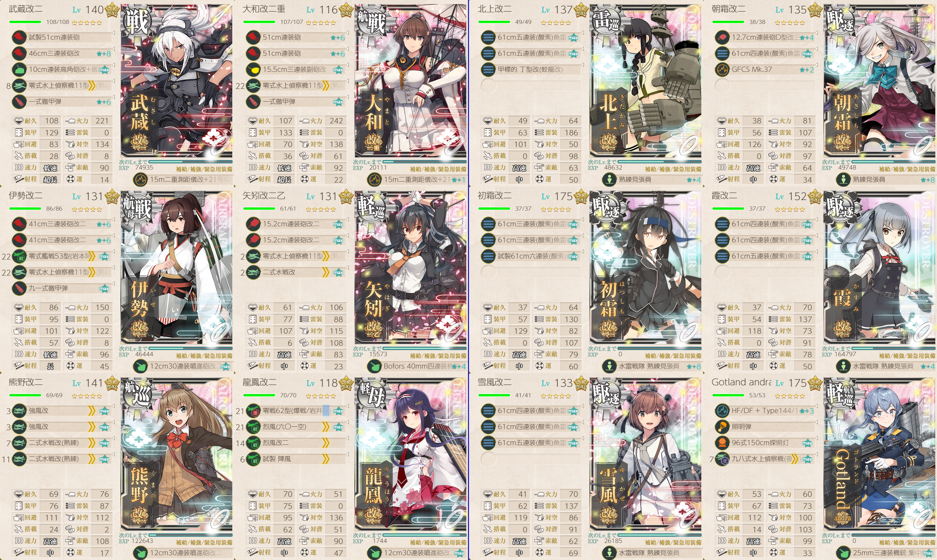Click the shell icon next to 九一式徹甲弾
This screenshot has width=937, height=560.
19,288
